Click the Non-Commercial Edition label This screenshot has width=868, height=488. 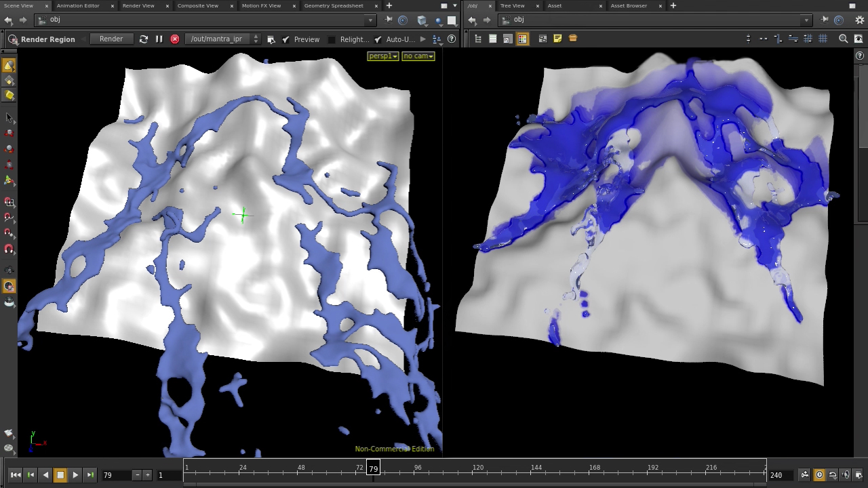394,449
